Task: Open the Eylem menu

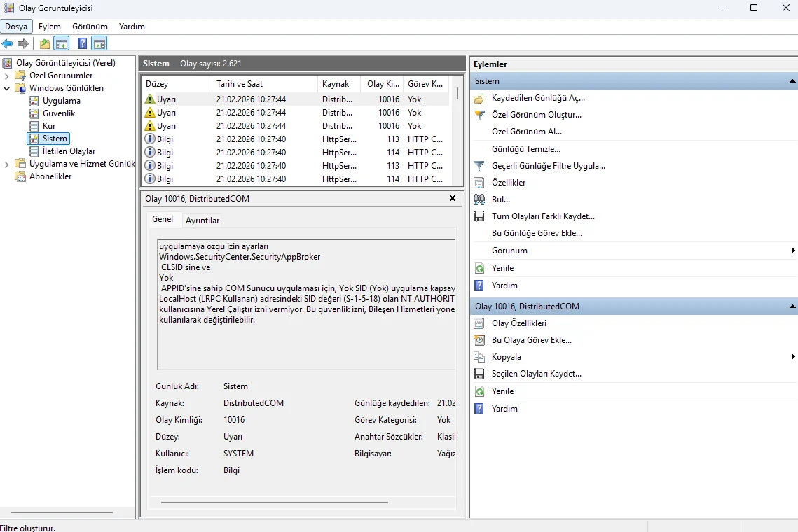Action: click(50, 27)
